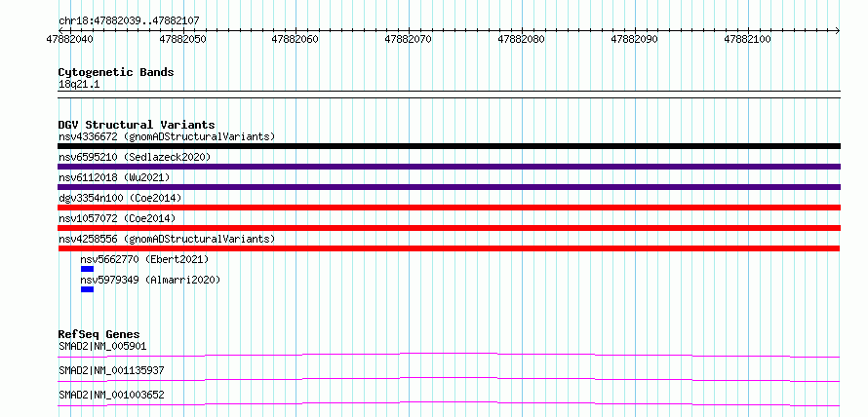Open variant nsv4258556 label

tap(167, 239)
